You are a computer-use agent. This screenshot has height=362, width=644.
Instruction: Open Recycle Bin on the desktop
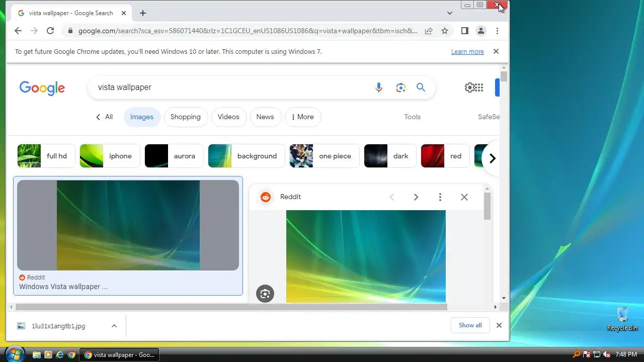point(622,319)
